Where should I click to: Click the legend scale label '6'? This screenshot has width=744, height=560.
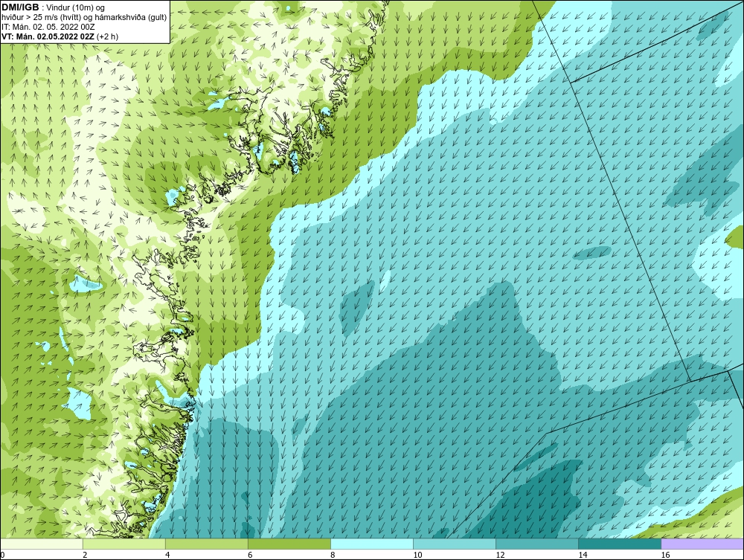click(250, 555)
